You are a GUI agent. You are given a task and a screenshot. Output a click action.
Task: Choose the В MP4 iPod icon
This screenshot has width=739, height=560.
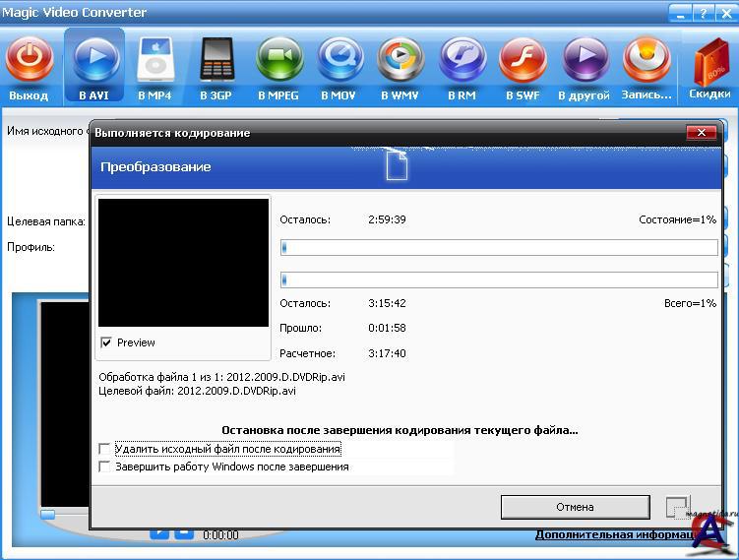(x=154, y=59)
